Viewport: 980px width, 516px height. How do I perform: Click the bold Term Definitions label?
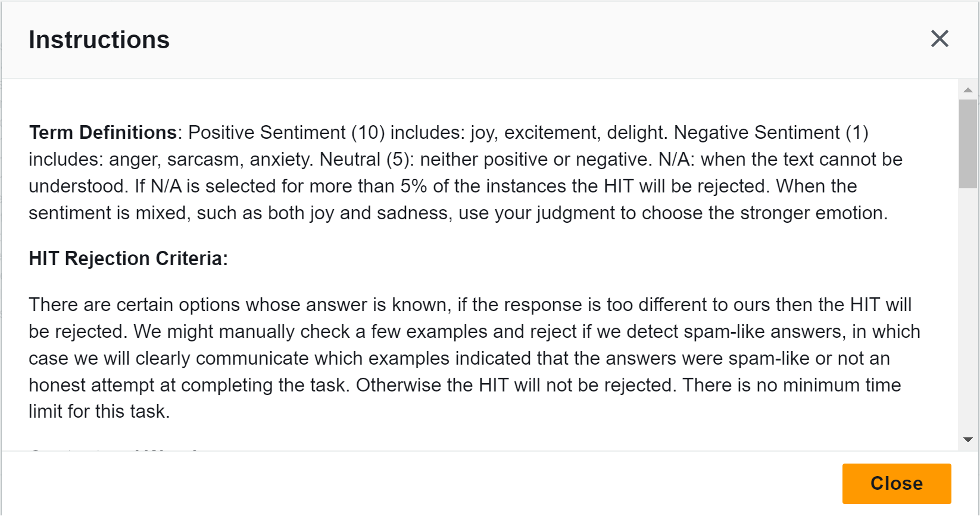[x=102, y=132]
